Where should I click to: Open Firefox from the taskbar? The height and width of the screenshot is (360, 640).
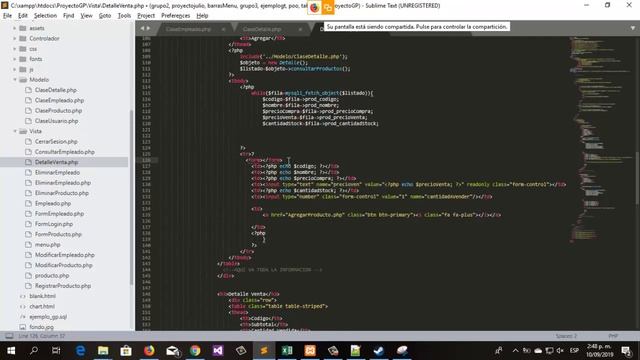149,351
